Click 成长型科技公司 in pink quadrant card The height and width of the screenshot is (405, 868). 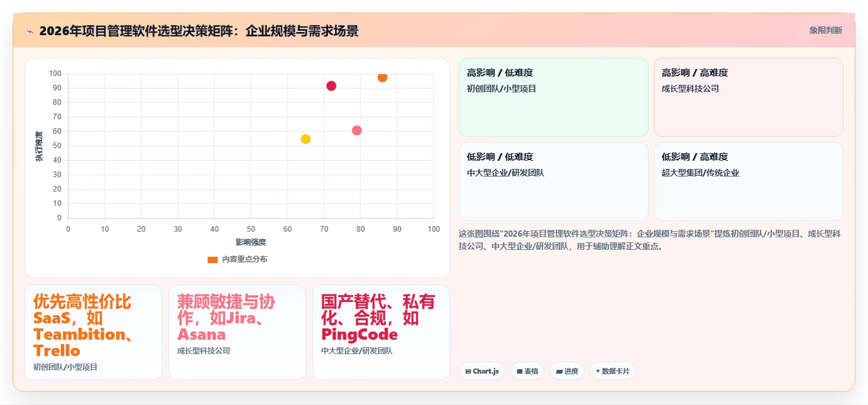click(x=690, y=89)
